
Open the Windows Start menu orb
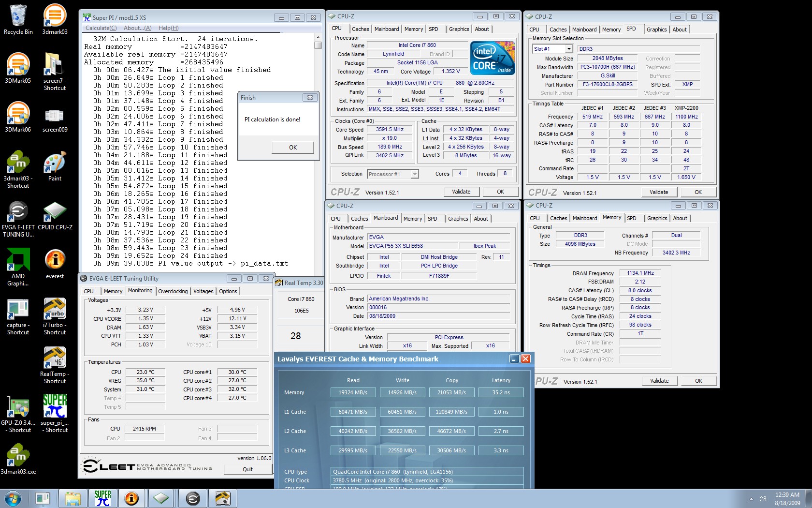[x=13, y=498]
